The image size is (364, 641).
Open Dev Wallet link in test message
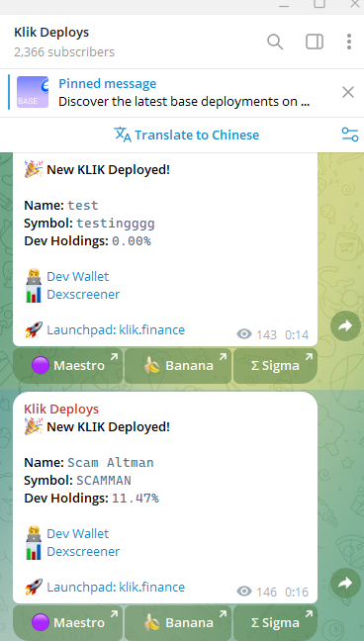tap(78, 276)
